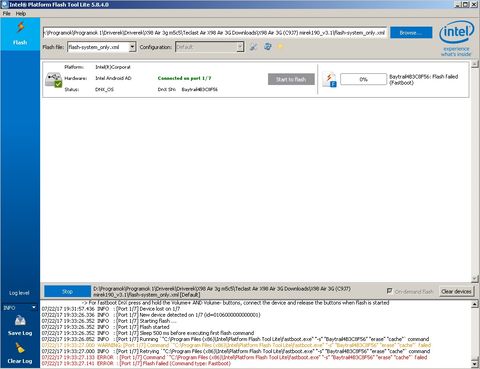Click the 'Log level' label in sidebar

point(19,293)
